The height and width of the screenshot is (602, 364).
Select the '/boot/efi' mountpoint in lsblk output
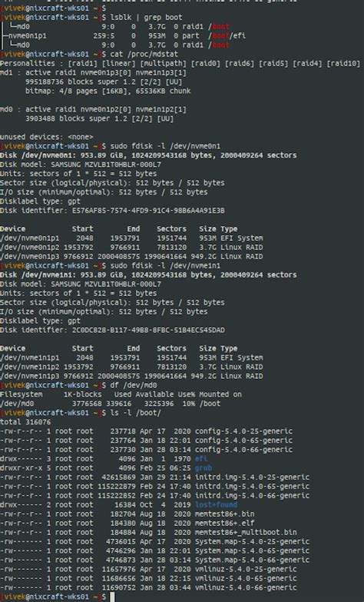227,35
